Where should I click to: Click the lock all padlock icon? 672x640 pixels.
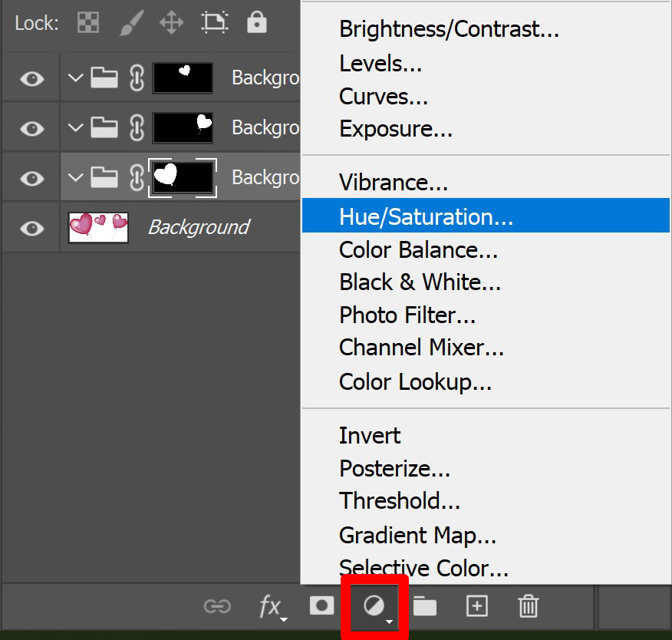[x=257, y=22]
